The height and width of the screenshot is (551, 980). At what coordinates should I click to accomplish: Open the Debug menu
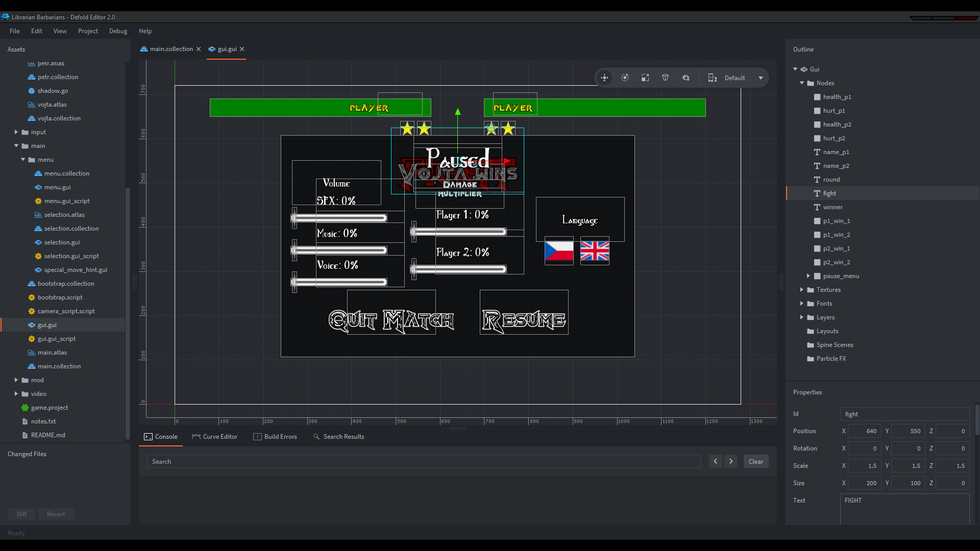click(x=118, y=31)
